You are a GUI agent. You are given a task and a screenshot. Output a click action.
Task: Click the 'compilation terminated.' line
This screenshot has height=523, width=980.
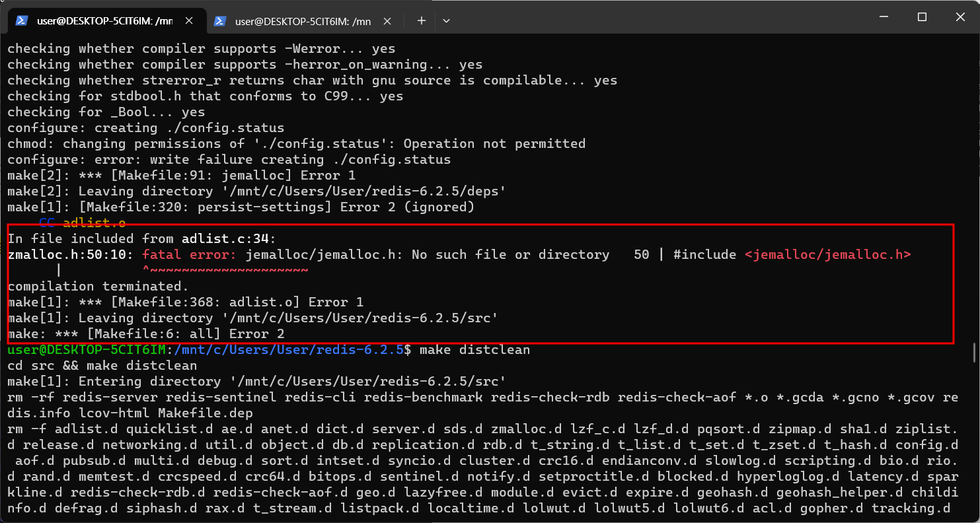point(98,286)
